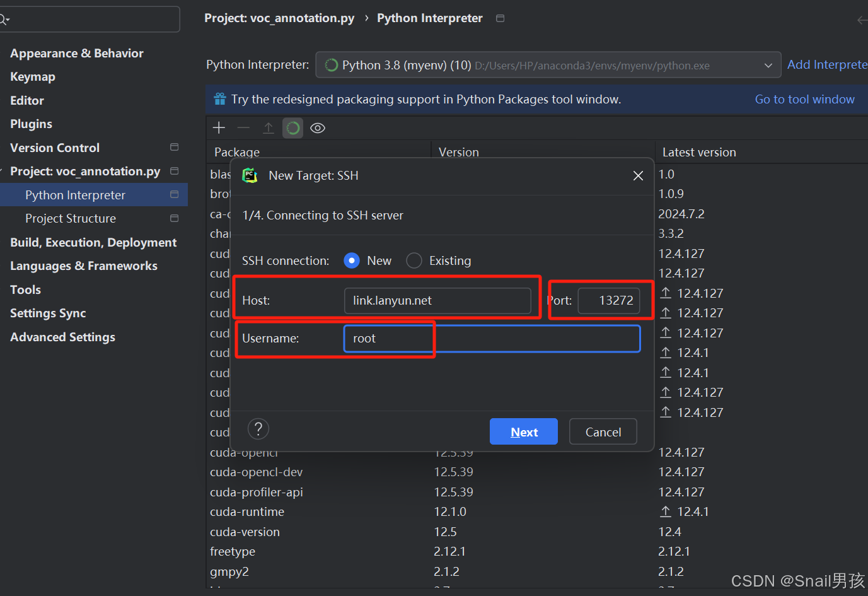Click the Cancel button

pos(603,431)
